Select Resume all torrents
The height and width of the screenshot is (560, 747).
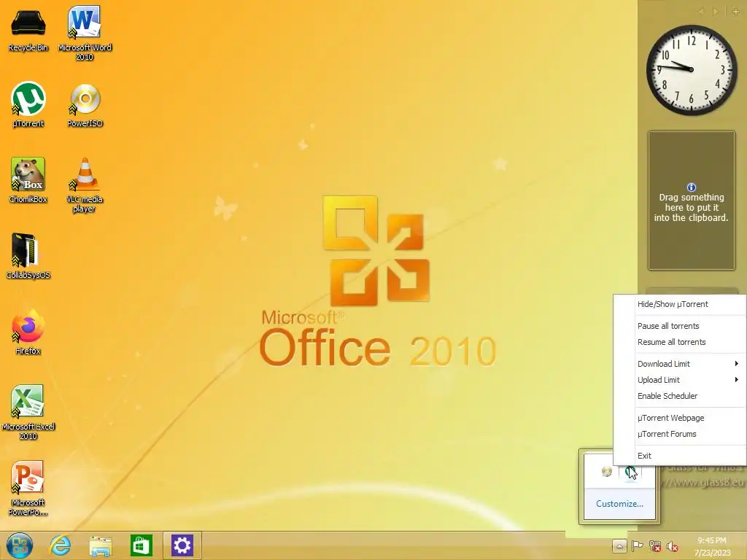tap(680, 343)
